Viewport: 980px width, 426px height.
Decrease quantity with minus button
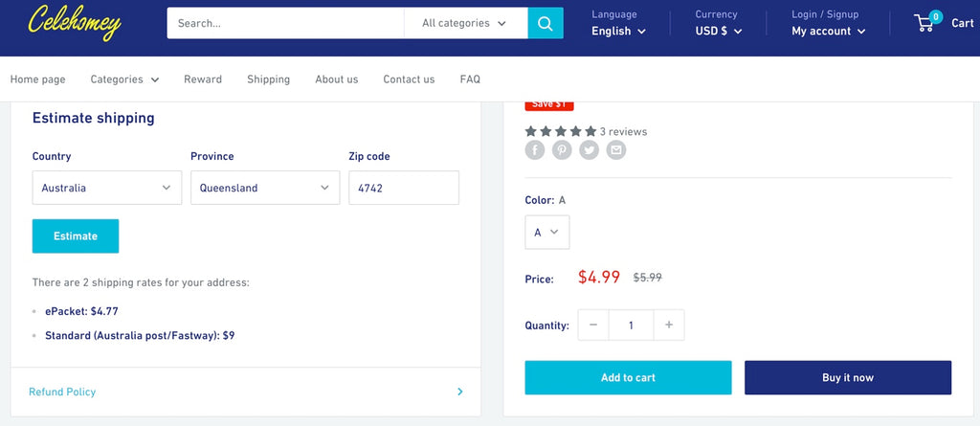coord(593,325)
